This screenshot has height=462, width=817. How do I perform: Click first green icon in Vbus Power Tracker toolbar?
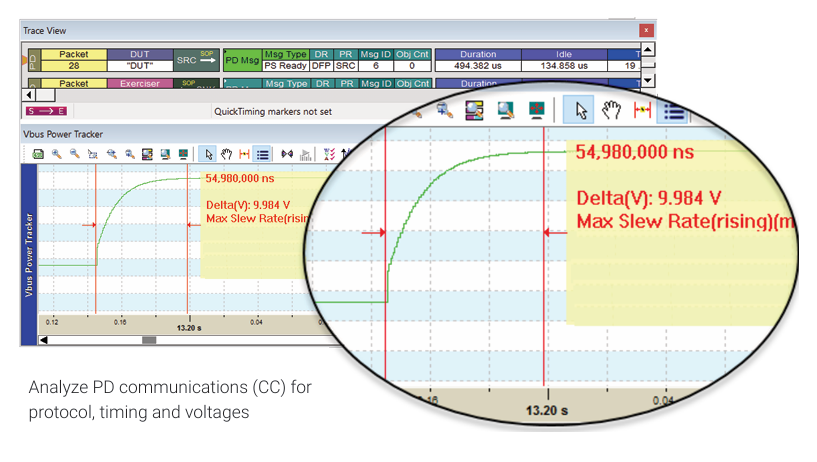[38, 154]
